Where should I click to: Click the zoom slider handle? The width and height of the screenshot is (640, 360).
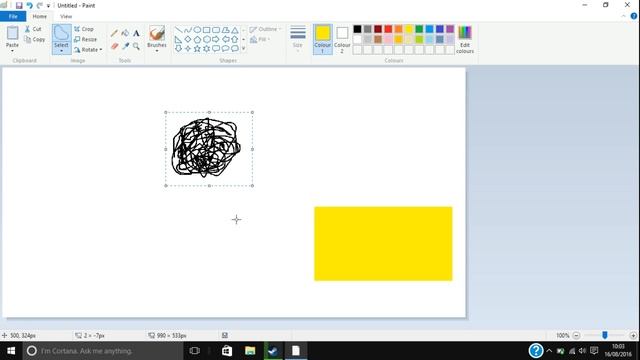605,335
